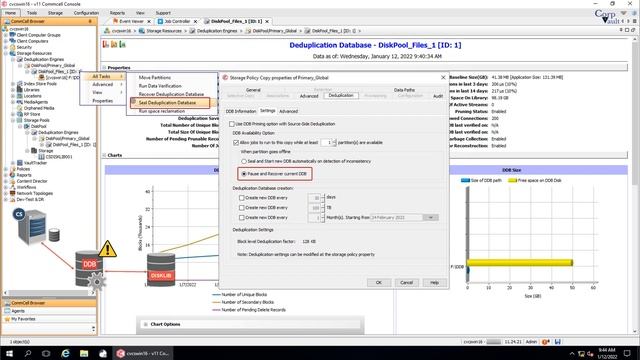Image resolution: width=640 pixels, height=360 pixels.
Task: Expand the Libraries tree node
Action: [x=13, y=90]
